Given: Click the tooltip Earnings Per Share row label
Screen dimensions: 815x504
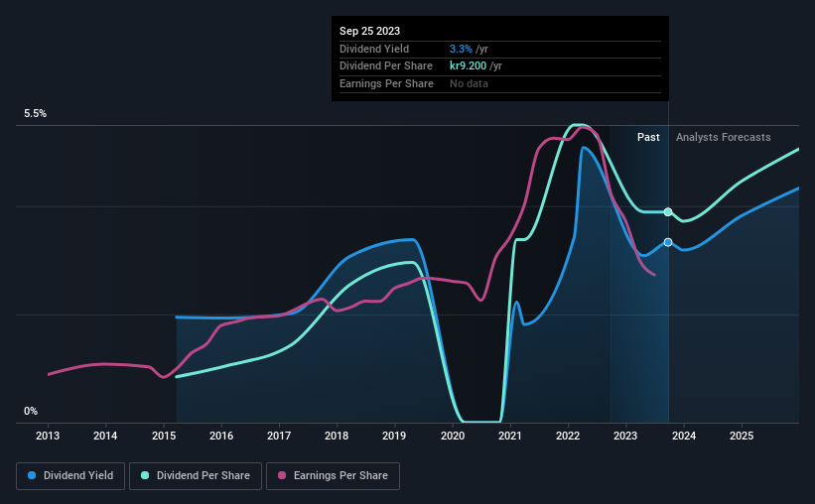Looking at the screenshot, I should click(386, 83).
